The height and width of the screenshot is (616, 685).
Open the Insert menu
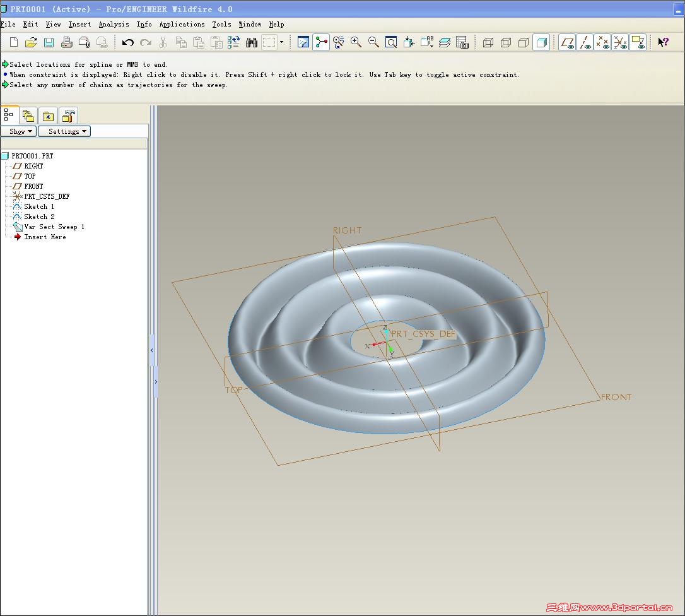[79, 24]
